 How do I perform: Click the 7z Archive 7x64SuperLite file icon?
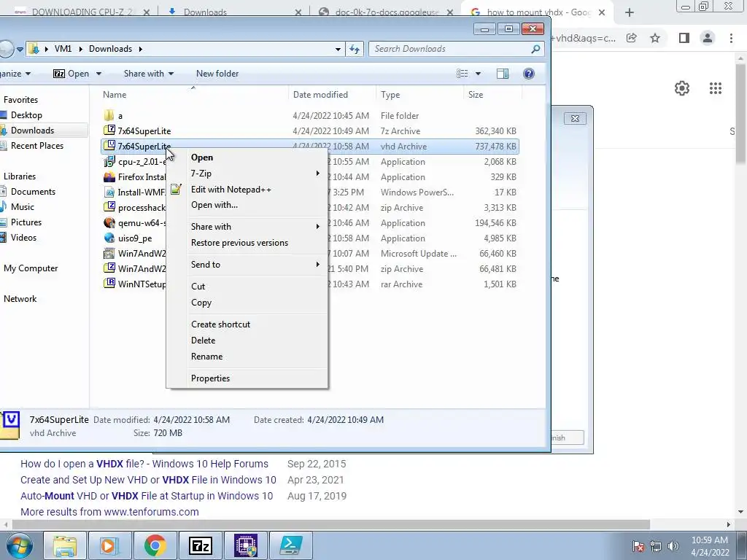[109, 131]
